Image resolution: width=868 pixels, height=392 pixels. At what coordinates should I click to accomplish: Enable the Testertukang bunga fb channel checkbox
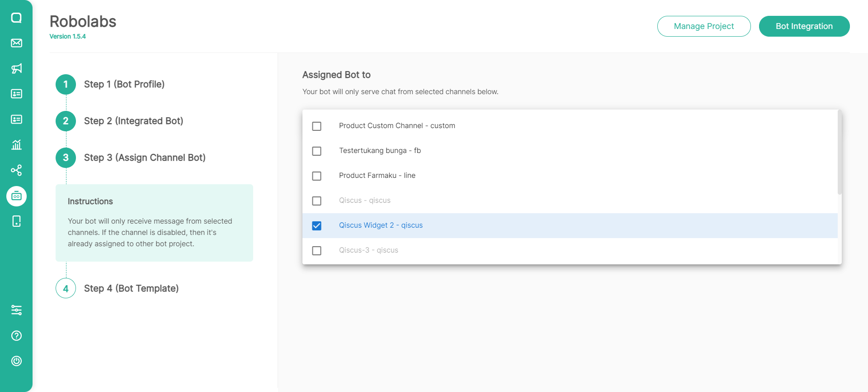click(x=317, y=151)
